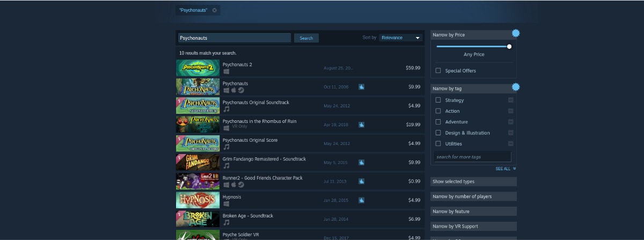Click the Jul 11, 2013 release date
This screenshot has height=240, width=644.
[x=335, y=181]
